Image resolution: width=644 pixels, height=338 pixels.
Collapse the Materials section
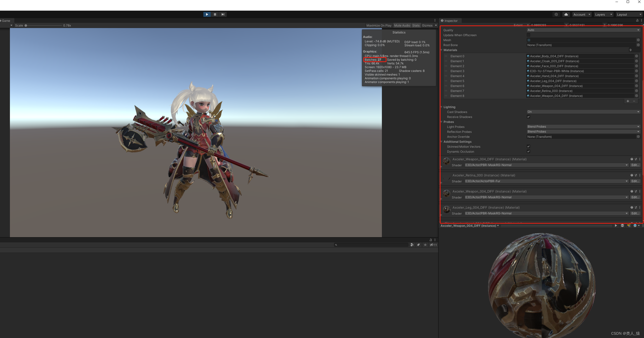442,50
